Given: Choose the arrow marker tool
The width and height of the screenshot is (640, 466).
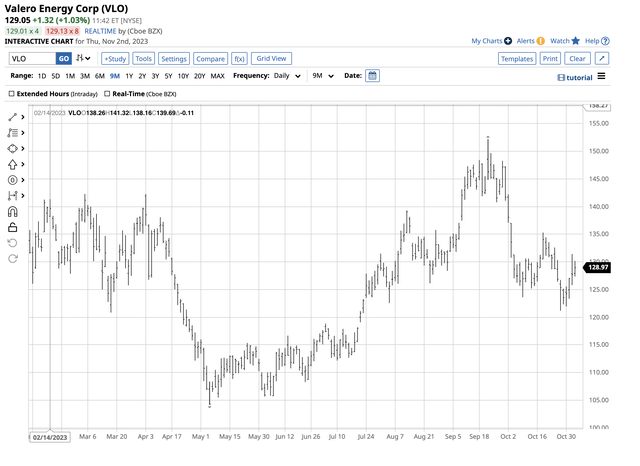Looking at the screenshot, I should pyautogui.click(x=12, y=164).
